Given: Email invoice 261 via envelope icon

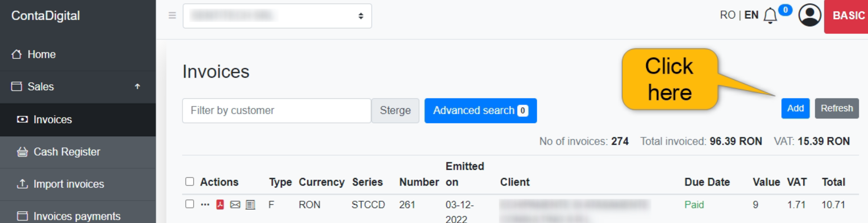Looking at the screenshot, I should [235, 205].
